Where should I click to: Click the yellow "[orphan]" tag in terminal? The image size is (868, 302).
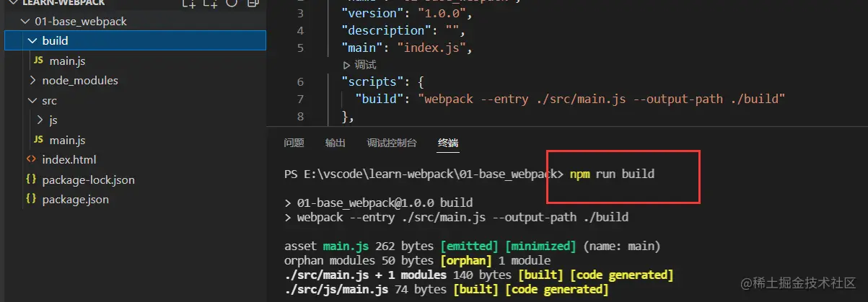click(466, 260)
